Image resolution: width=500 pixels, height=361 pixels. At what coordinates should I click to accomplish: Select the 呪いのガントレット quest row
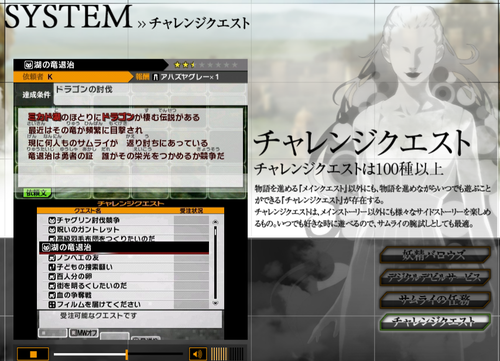(124, 230)
